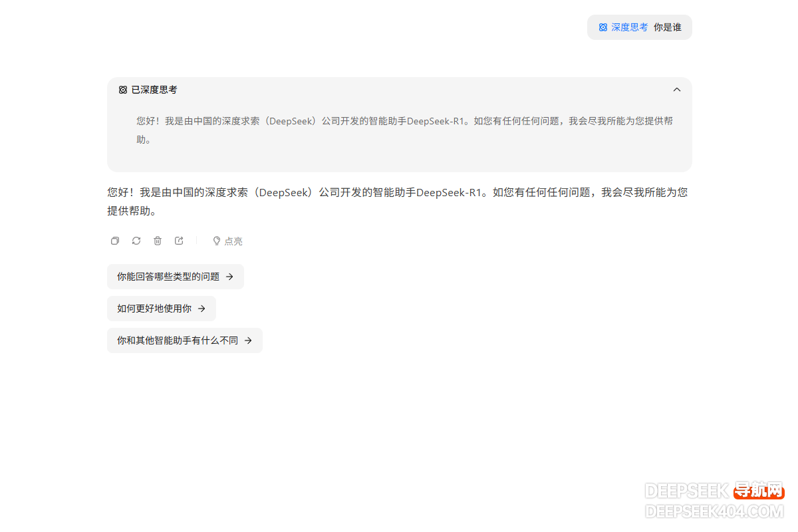
Task: Share the response with export icon
Action: click(x=179, y=241)
